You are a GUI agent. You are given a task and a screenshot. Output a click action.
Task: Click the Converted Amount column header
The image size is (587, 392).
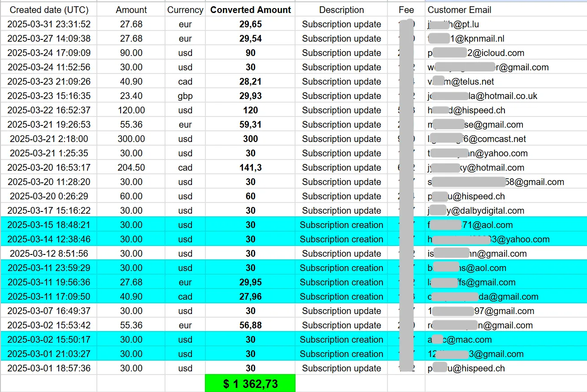coord(250,10)
